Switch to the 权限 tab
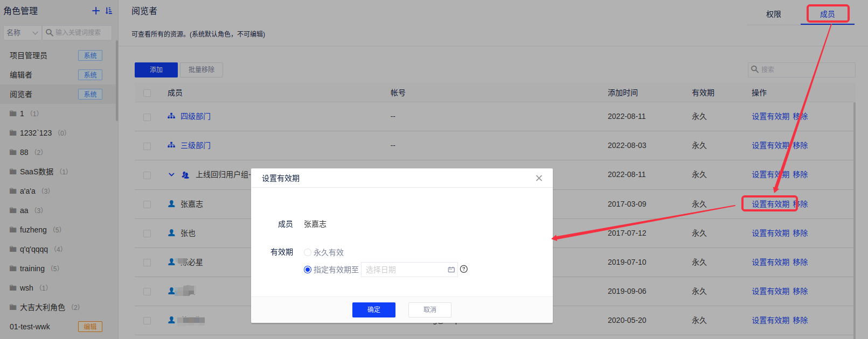This screenshot has width=868, height=339. tap(773, 15)
